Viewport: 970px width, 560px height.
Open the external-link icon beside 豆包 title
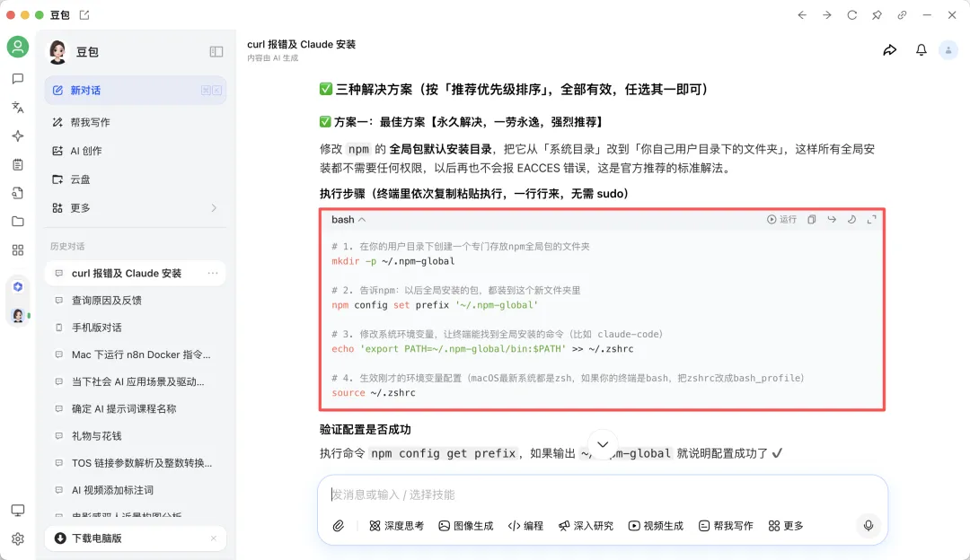(x=84, y=15)
